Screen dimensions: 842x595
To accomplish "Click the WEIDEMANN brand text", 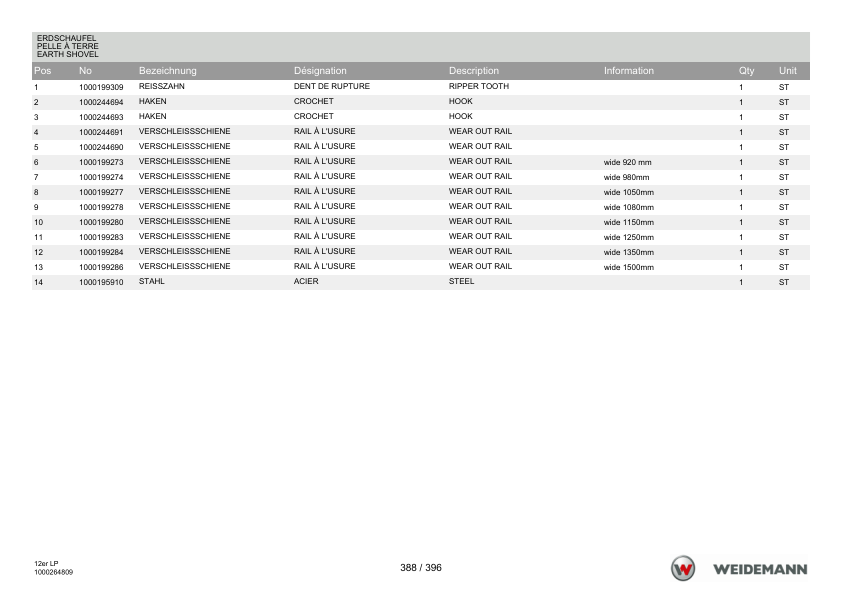I will pyautogui.click(x=760, y=569).
